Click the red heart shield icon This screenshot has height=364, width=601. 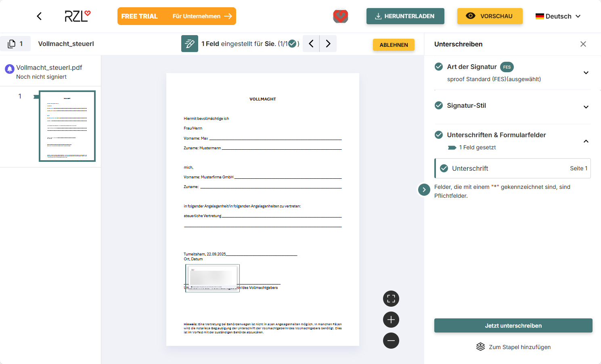click(340, 16)
